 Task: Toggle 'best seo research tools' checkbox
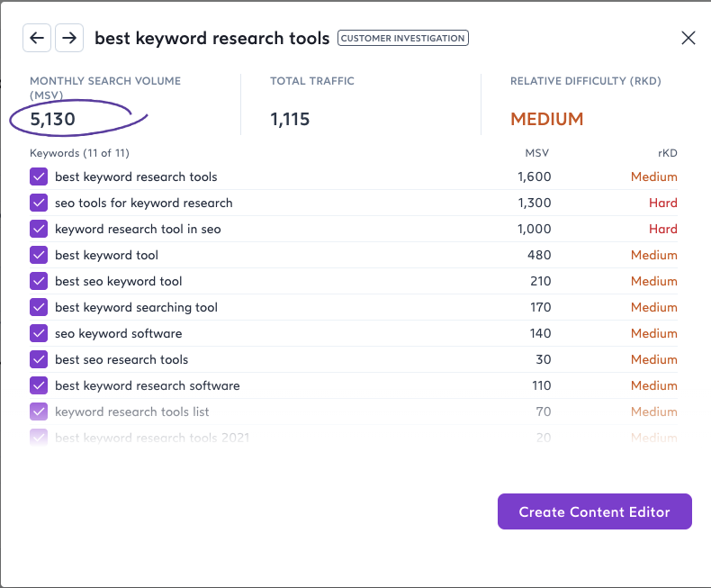pos(39,359)
